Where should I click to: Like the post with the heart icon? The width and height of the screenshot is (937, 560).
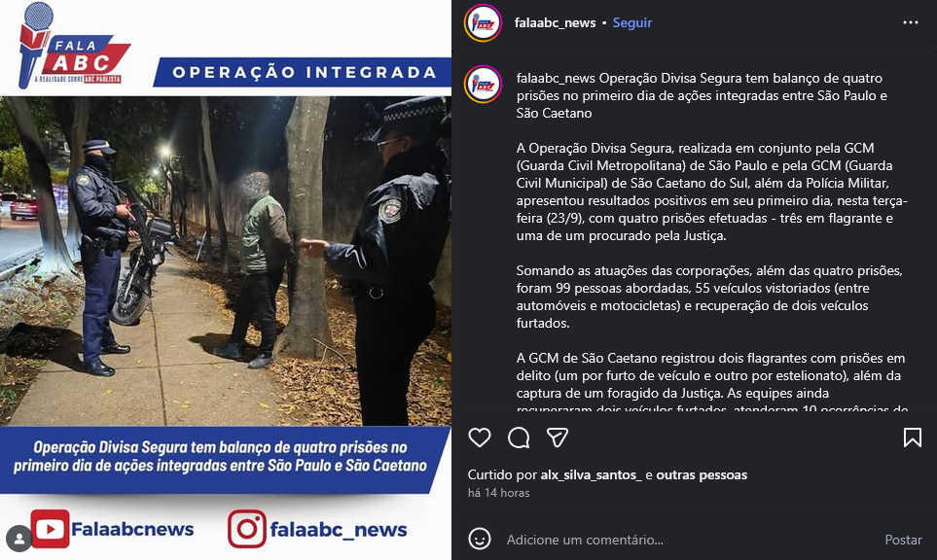[480, 437]
